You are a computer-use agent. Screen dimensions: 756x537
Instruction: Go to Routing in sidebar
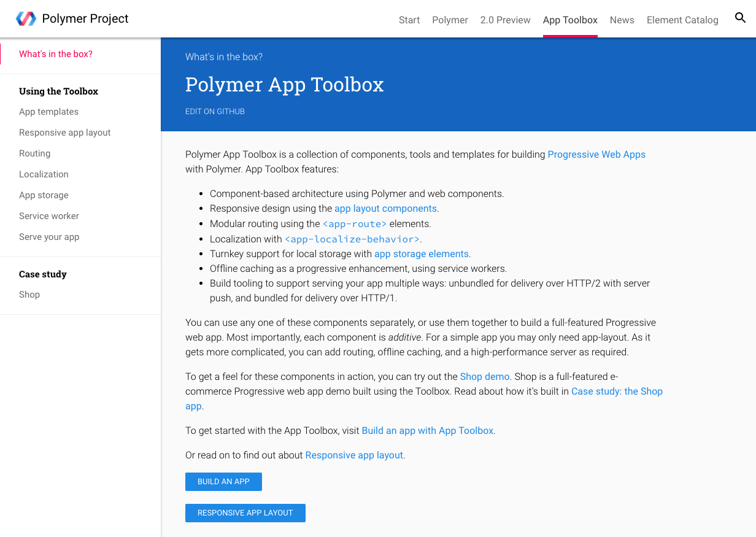pyautogui.click(x=34, y=153)
